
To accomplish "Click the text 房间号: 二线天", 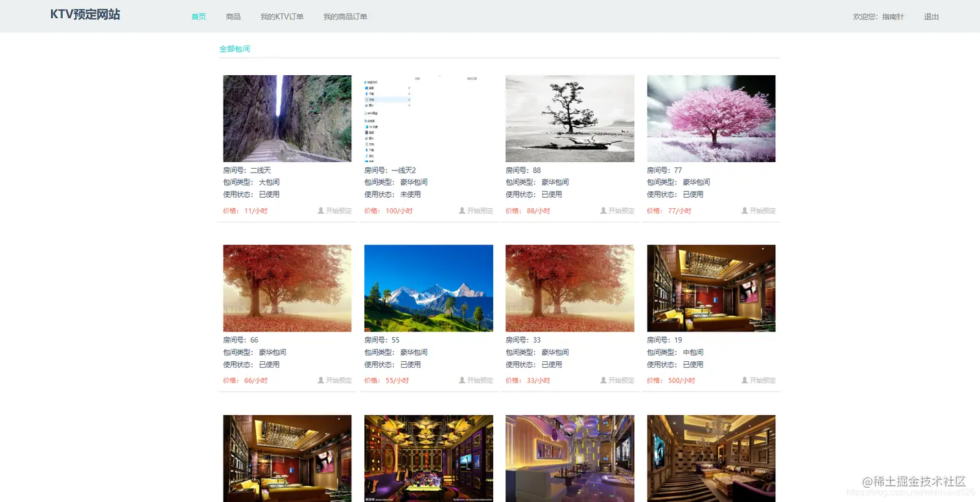I will point(247,171).
